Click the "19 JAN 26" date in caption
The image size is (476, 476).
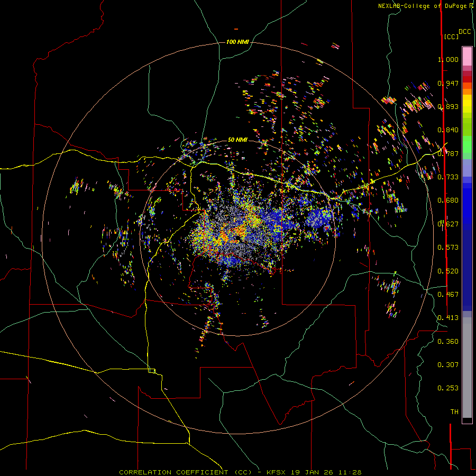(x=312, y=472)
